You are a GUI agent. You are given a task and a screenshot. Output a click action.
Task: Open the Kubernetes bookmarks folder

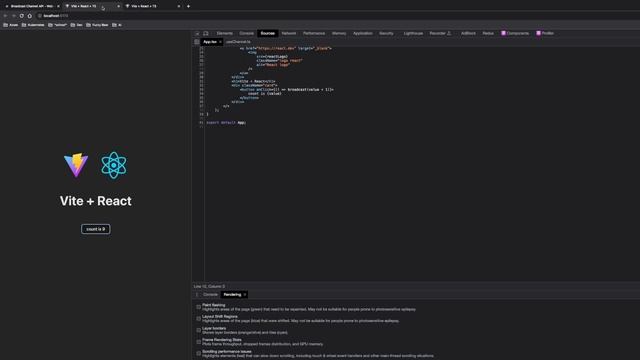click(x=33, y=25)
